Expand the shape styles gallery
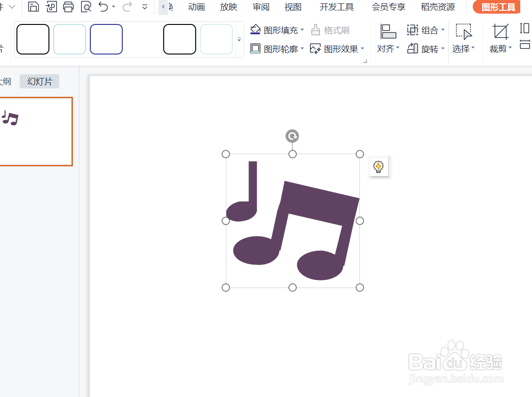 (x=239, y=39)
